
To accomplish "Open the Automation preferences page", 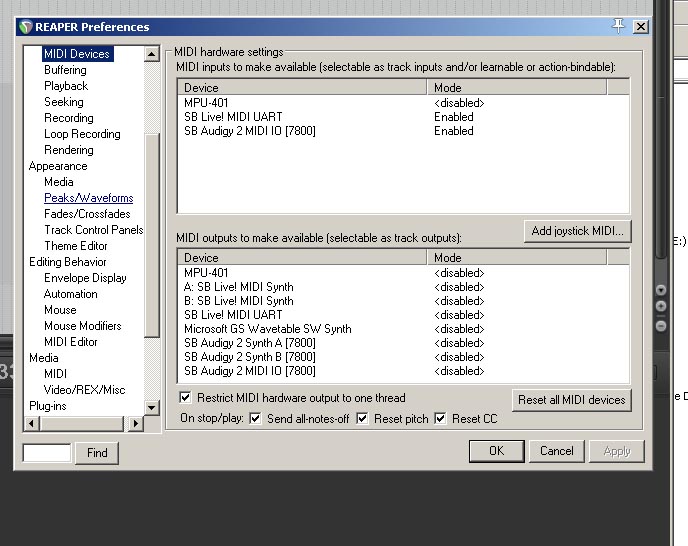I will click(71, 294).
